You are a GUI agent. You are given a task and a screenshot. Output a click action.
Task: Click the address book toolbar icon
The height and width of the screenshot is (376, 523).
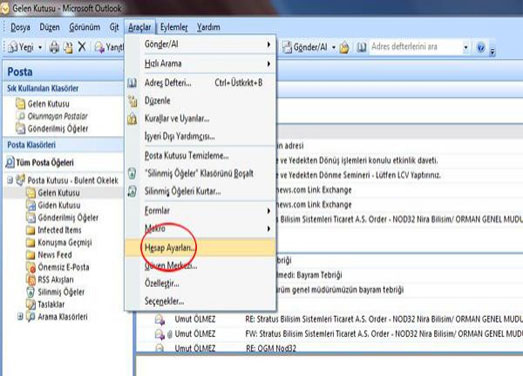[x=361, y=47]
